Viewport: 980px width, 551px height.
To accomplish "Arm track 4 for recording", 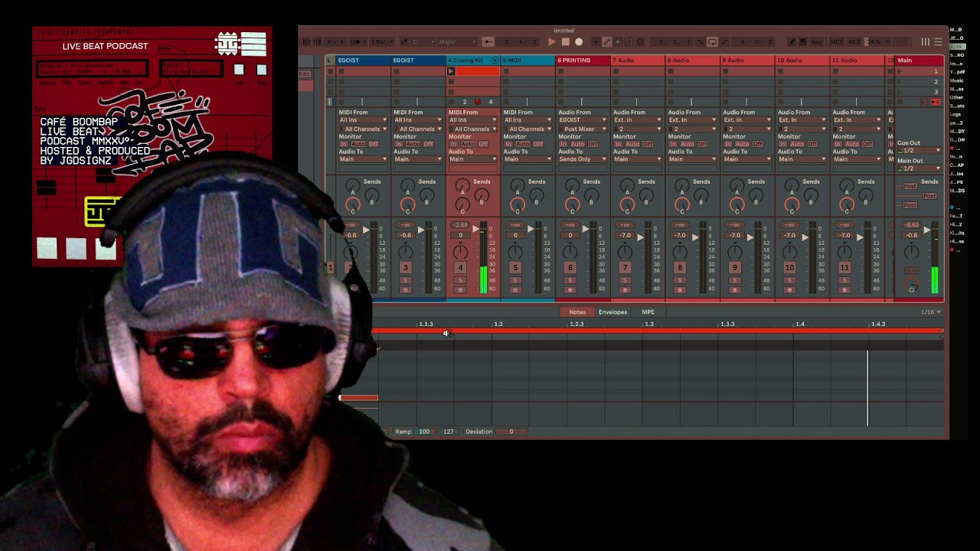I will tap(460, 290).
